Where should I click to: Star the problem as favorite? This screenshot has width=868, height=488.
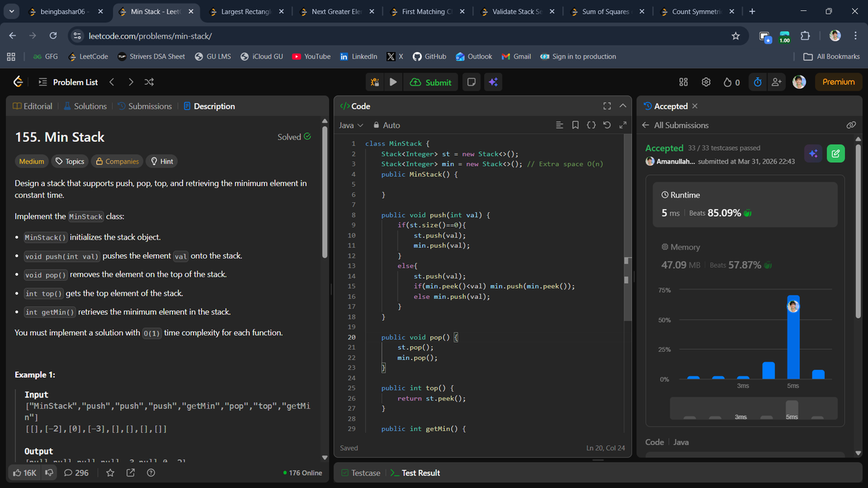pyautogui.click(x=110, y=473)
